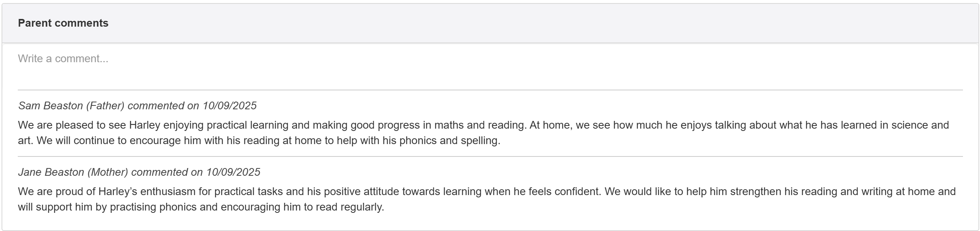The image size is (980, 231).
Task: Click the name "Sam Beaston"
Action: pyautogui.click(x=51, y=106)
